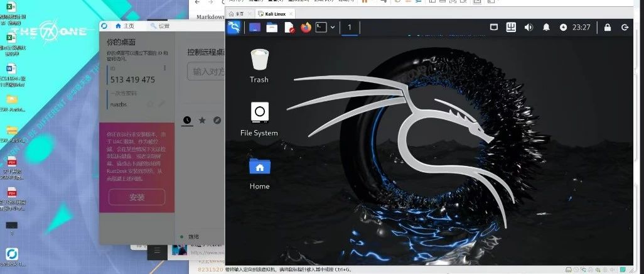Image resolution: width=644 pixels, height=274 pixels.
Task: Click the network connection icon in Kali tray
Action: point(495,28)
